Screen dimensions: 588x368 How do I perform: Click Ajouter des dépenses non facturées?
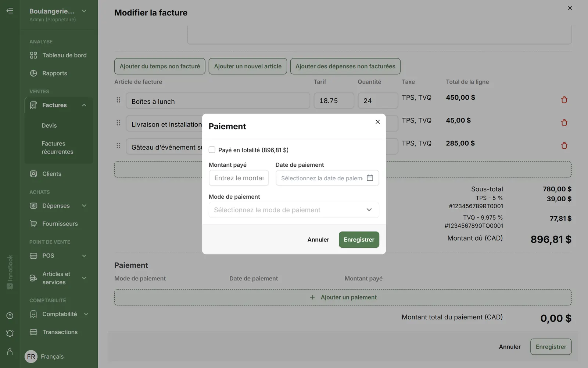(345, 66)
